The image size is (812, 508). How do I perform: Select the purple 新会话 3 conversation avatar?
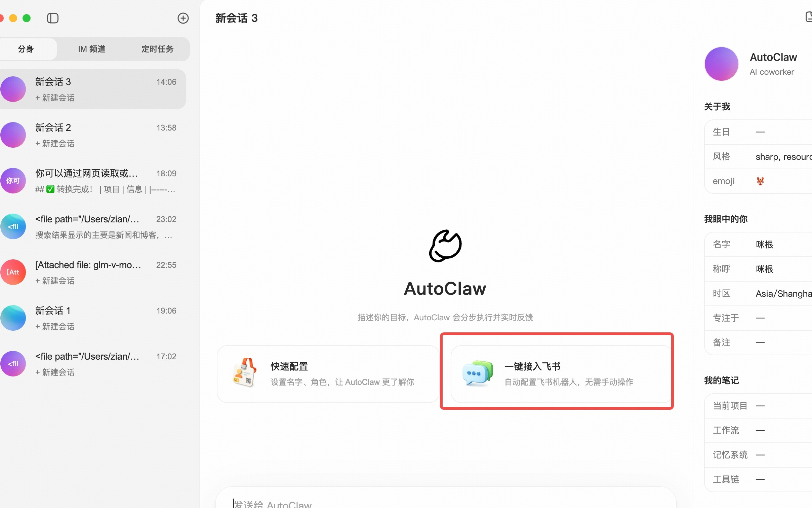point(13,89)
